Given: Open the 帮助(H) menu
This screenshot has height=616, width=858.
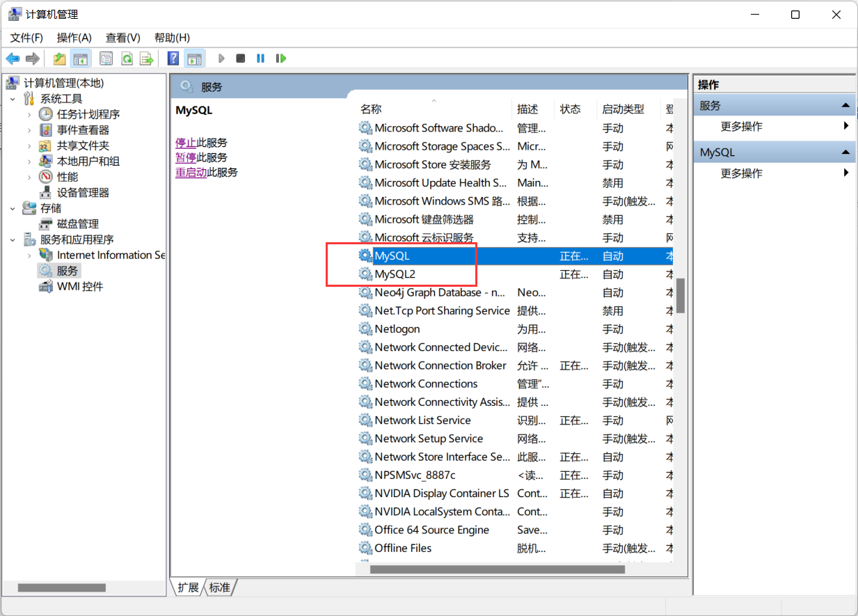Looking at the screenshot, I should 172,38.
